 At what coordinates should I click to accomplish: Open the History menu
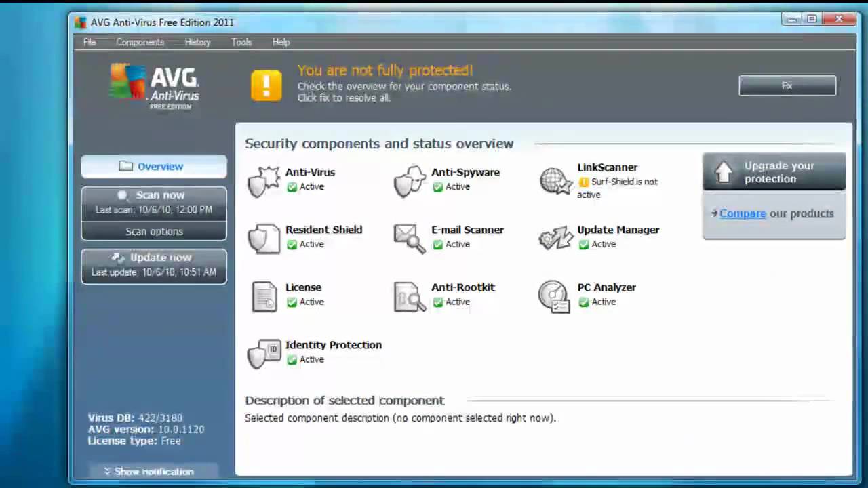tap(197, 42)
